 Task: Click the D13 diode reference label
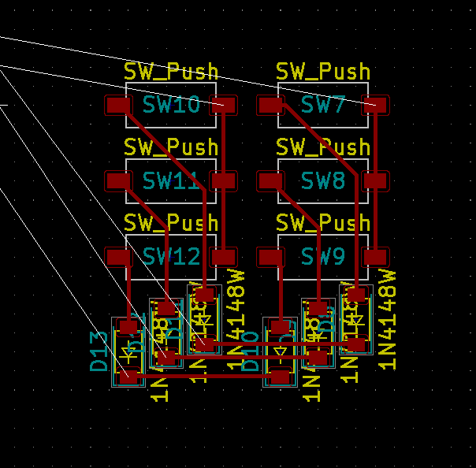tap(99, 351)
